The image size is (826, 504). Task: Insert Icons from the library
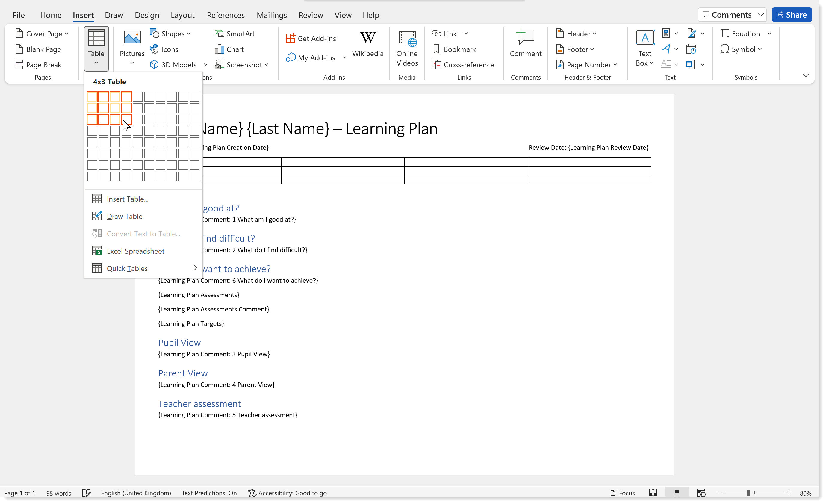point(164,49)
